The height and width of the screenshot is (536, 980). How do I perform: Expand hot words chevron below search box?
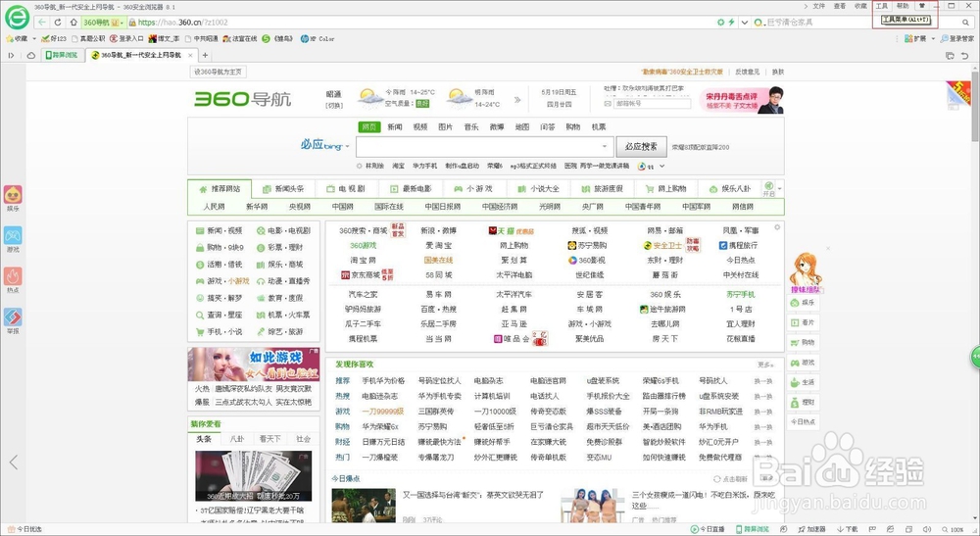click(x=661, y=167)
